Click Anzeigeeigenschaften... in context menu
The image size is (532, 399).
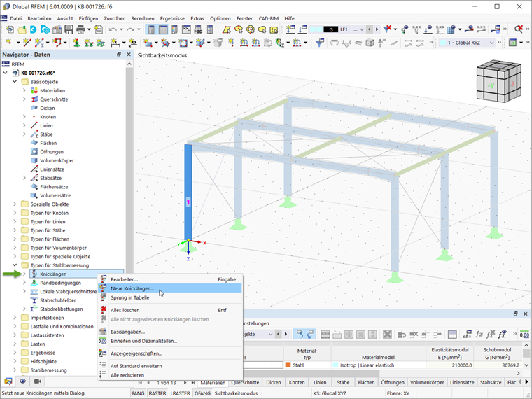click(x=170, y=353)
